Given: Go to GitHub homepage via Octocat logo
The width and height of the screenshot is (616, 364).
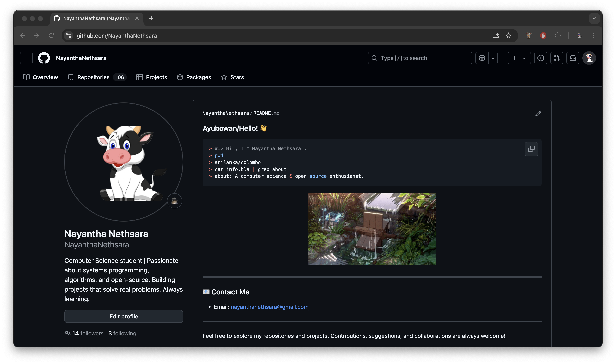Looking at the screenshot, I should (44, 58).
